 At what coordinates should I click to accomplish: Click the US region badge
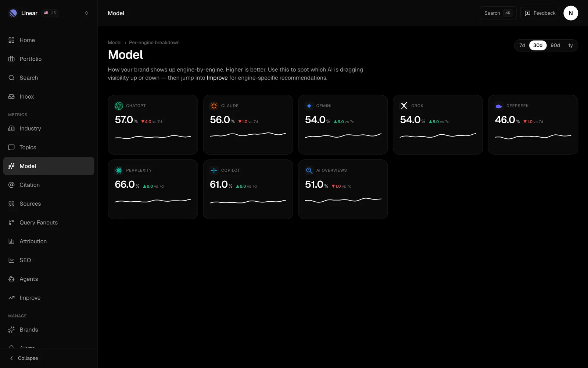tap(50, 13)
